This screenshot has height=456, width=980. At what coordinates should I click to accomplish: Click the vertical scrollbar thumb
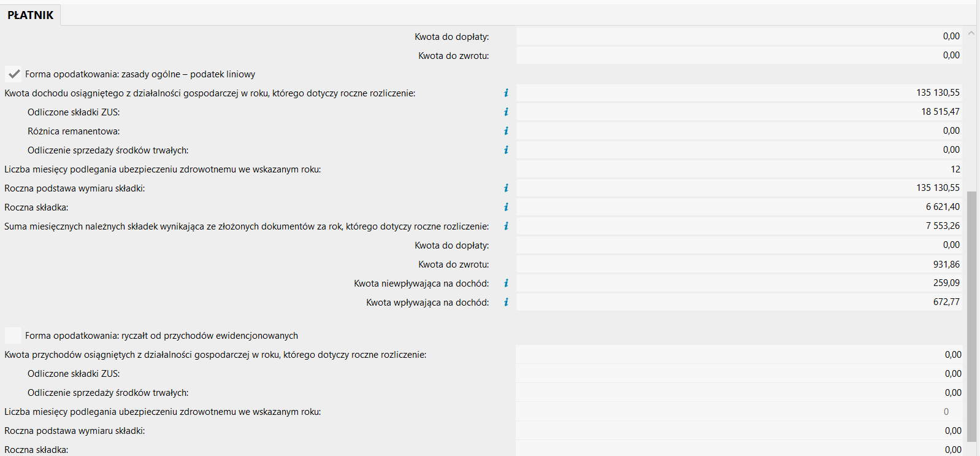coord(971,315)
